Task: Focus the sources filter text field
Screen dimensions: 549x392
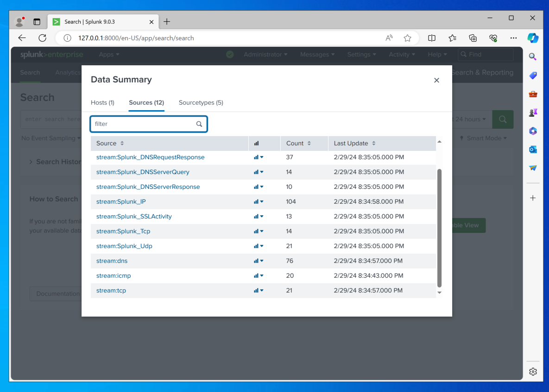Action: click(144, 124)
